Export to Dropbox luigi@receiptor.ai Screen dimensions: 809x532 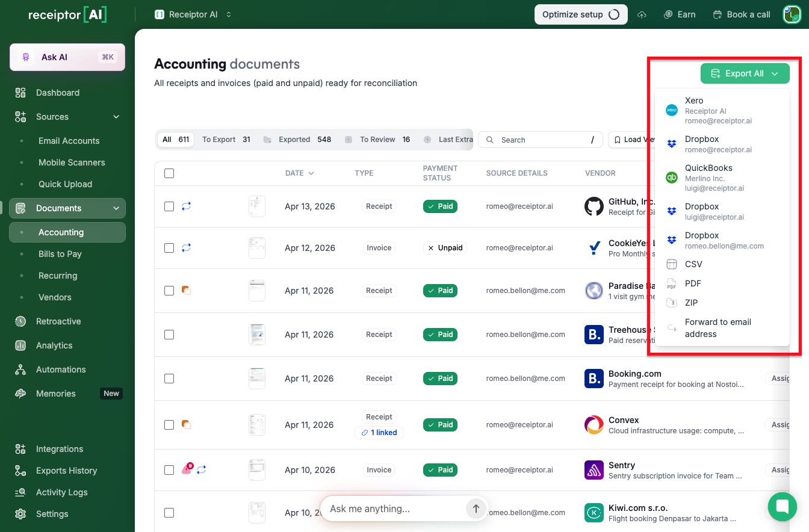coord(722,212)
